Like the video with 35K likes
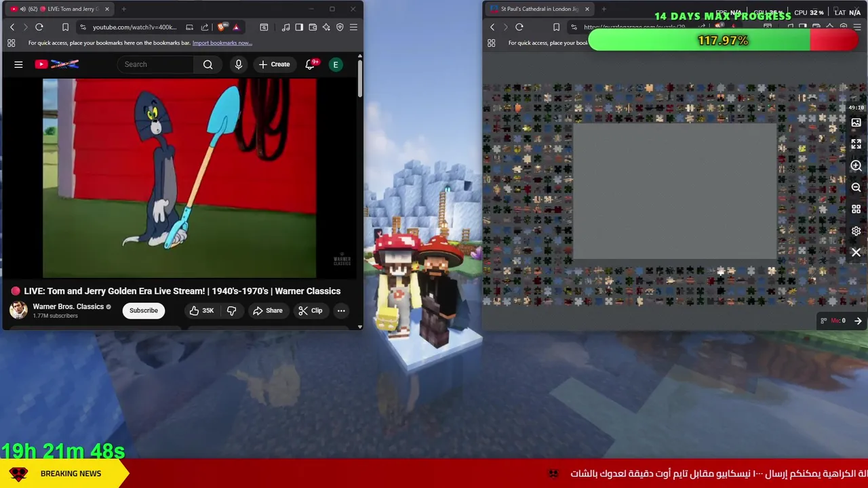868x488 pixels. click(201, 310)
